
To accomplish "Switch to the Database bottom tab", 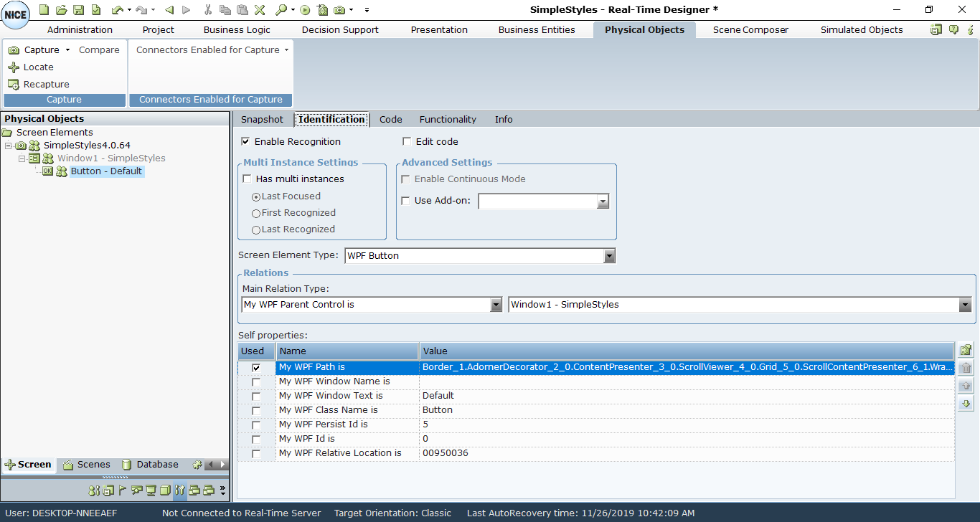I will 150,465.
